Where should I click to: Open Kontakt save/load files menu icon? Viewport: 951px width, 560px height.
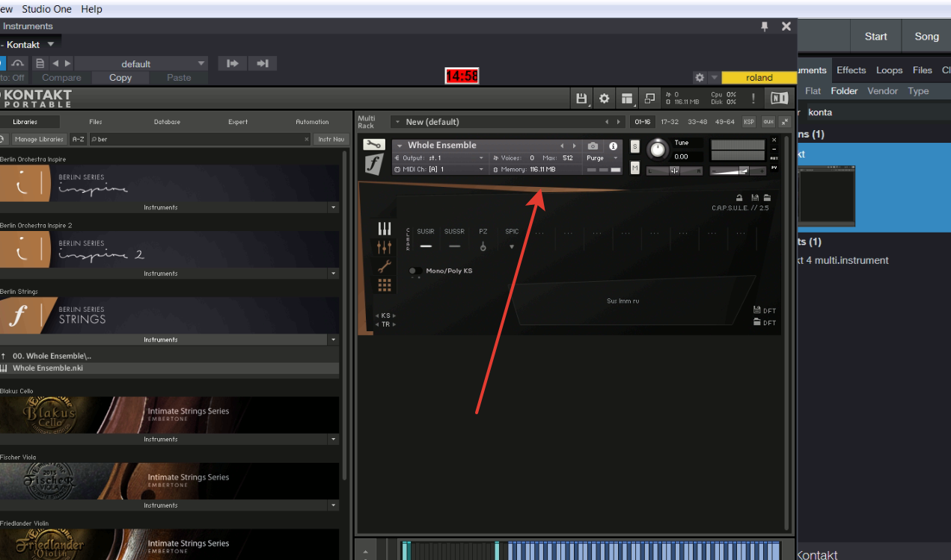(x=581, y=98)
